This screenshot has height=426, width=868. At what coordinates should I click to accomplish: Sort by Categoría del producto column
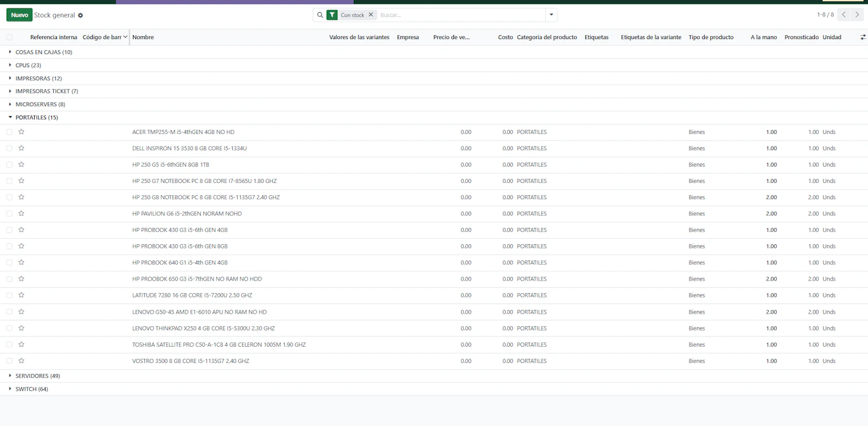(547, 37)
